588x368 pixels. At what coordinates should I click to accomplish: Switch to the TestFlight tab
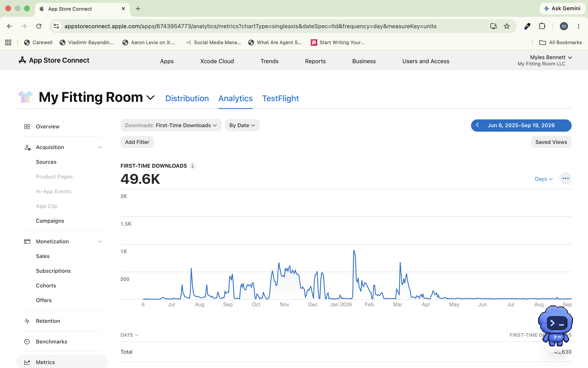pyautogui.click(x=280, y=98)
